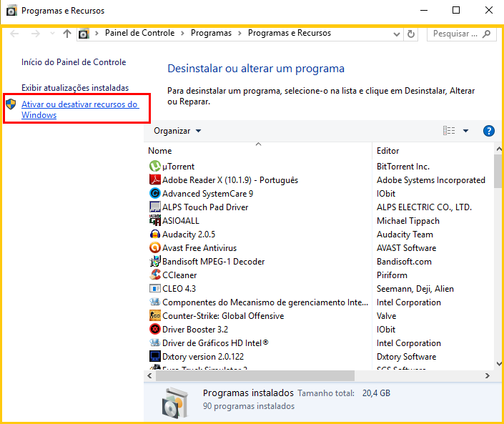Image resolution: width=504 pixels, height=424 pixels.
Task: Click the AVAST Software editor cell
Action: point(406,248)
